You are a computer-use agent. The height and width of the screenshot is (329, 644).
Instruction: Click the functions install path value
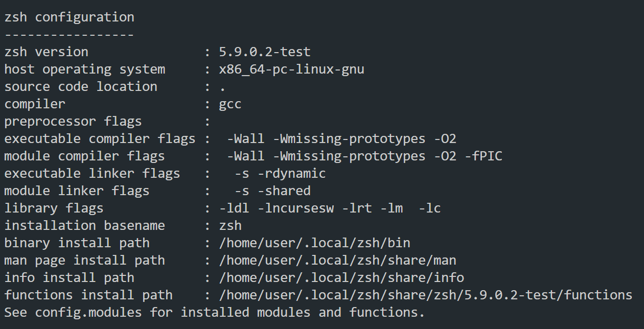[x=426, y=295]
